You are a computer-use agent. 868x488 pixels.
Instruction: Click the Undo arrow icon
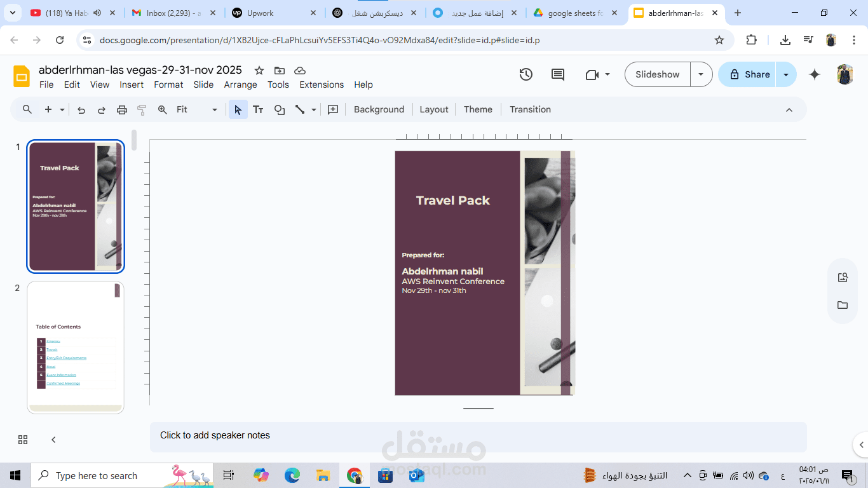(81, 109)
